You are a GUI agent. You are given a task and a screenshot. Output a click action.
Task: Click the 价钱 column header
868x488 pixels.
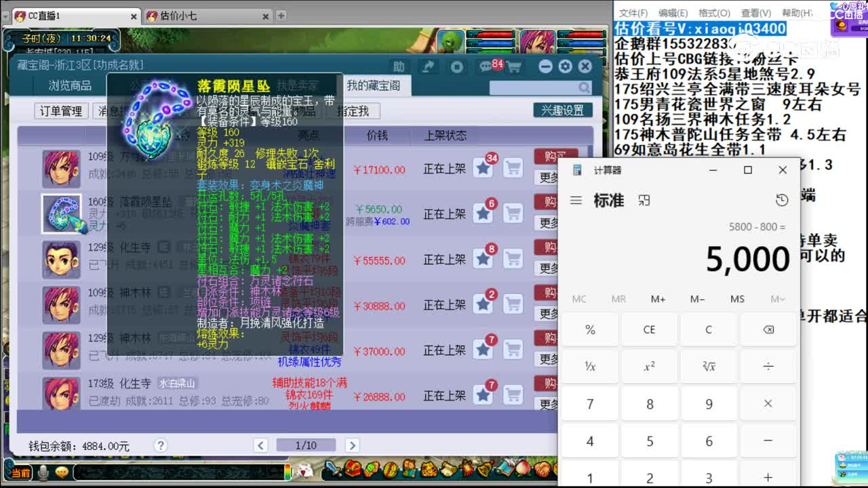377,136
